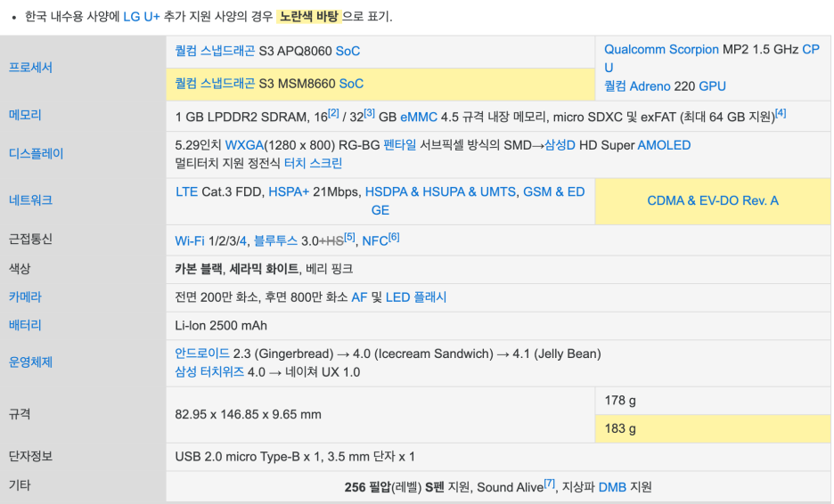Click the GPU link
834x504 pixels.
tap(712, 86)
